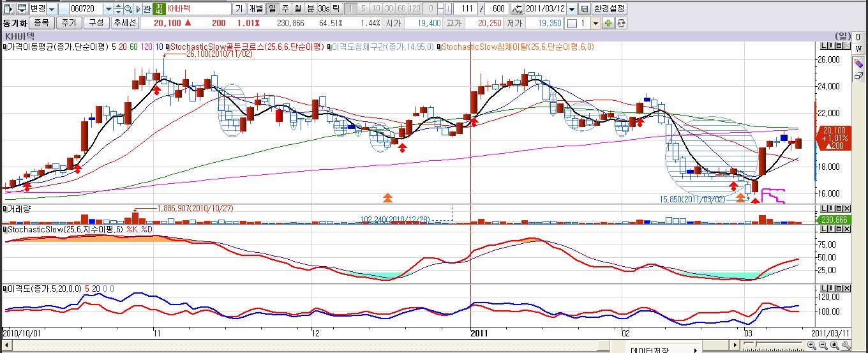The height and width of the screenshot is (353, 868).
Task: Click the 주기 sync button
Action: pyautogui.click(x=69, y=22)
